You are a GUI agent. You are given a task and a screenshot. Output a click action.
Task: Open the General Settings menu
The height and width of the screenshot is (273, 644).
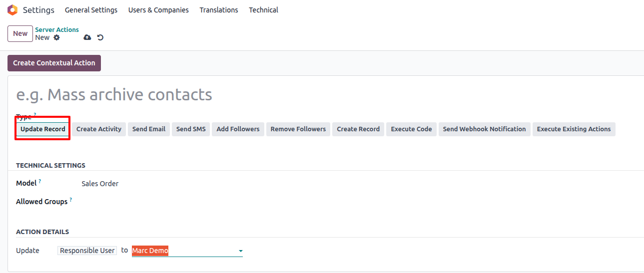pos(91,10)
